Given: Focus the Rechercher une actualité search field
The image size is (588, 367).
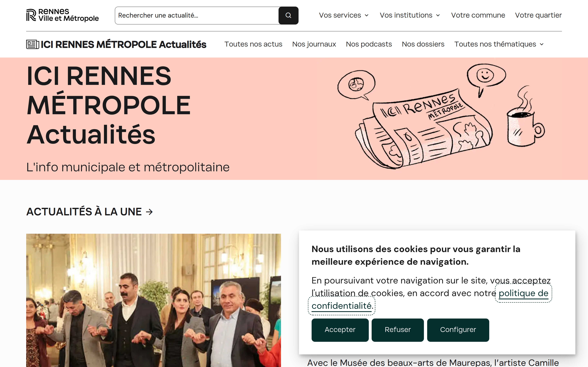Looking at the screenshot, I should tap(197, 15).
